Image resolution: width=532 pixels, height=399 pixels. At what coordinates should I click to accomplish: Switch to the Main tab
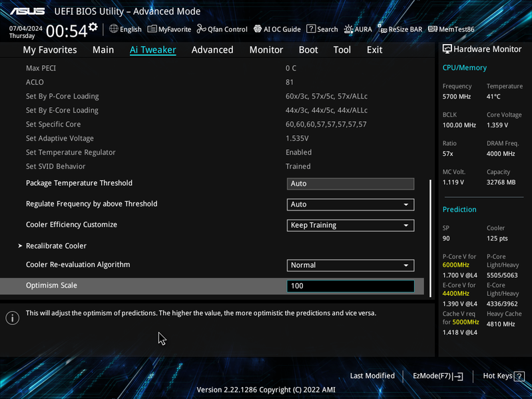coord(103,50)
